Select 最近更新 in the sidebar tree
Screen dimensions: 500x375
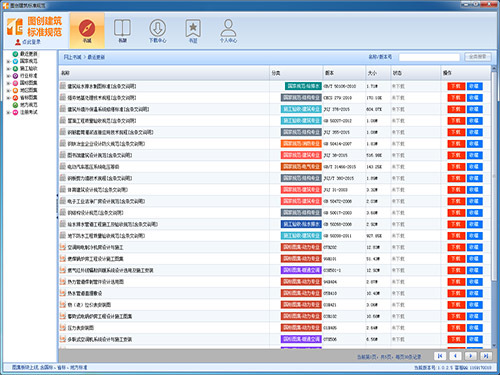tap(28, 54)
